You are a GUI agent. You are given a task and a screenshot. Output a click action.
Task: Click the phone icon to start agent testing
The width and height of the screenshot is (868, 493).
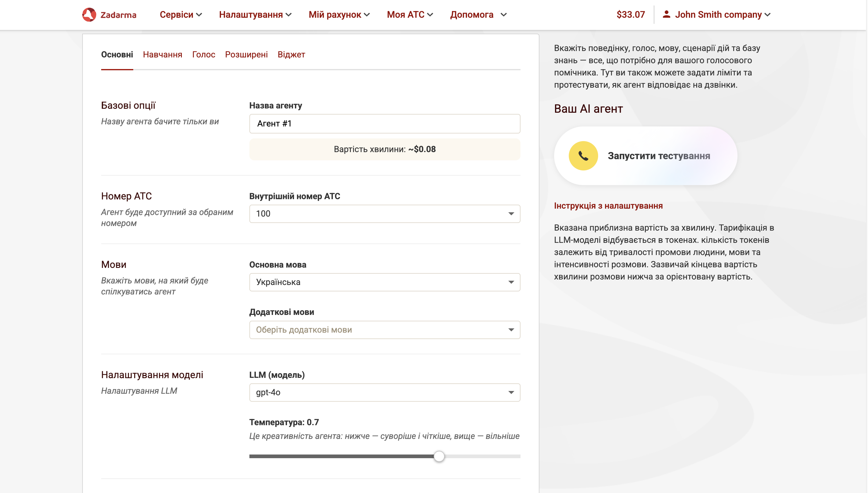[x=583, y=155]
